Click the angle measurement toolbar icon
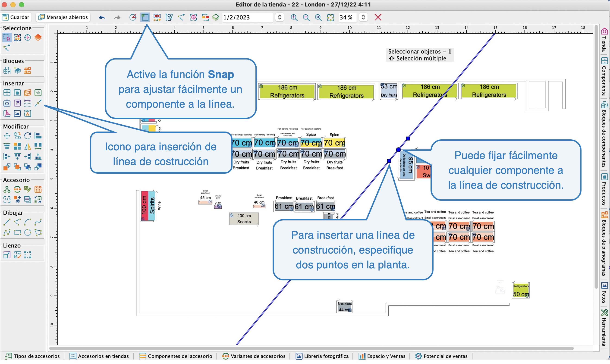This screenshot has width=610, height=364. coord(133,17)
